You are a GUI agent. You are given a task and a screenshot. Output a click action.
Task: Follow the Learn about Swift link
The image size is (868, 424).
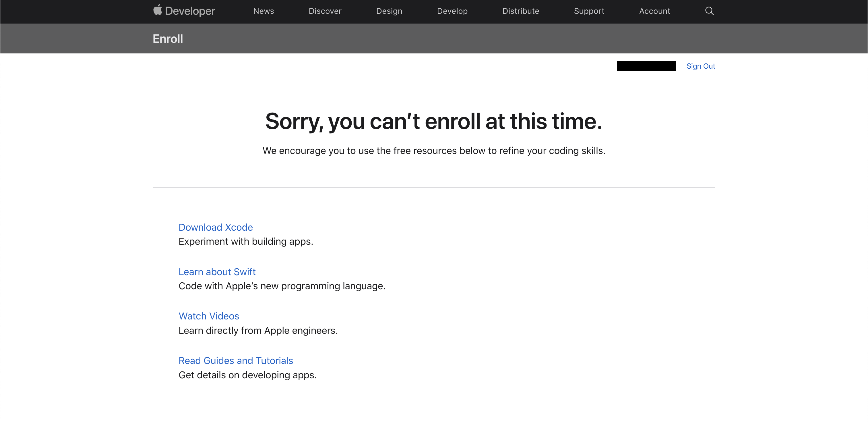tap(217, 272)
